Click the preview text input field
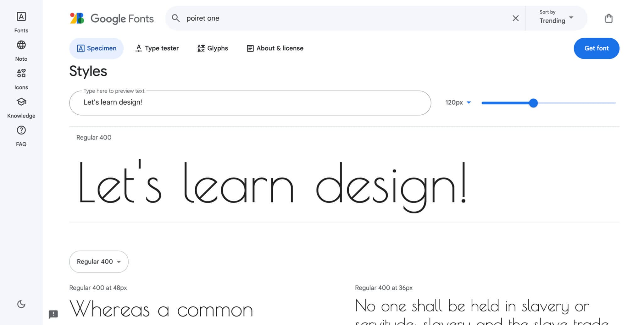The image size is (644, 325). coord(250,103)
